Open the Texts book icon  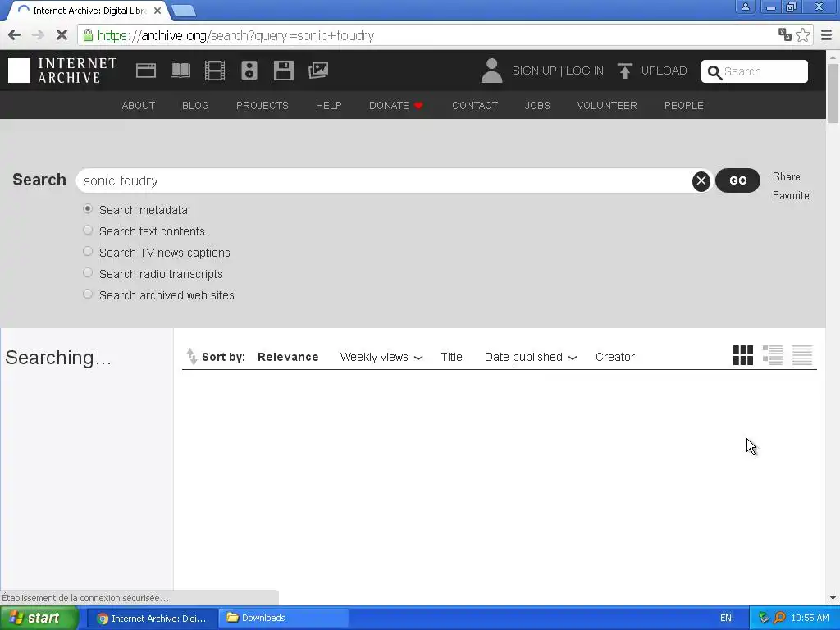(x=180, y=71)
